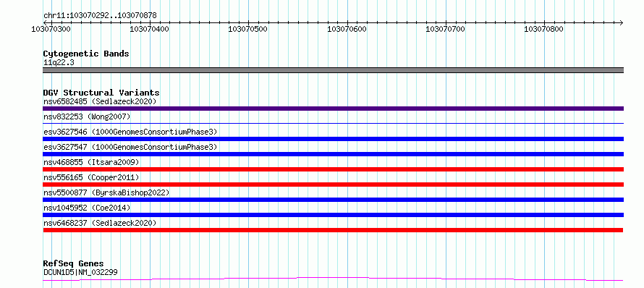Click ruler position 103070600

pyautogui.click(x=347, y=29)
